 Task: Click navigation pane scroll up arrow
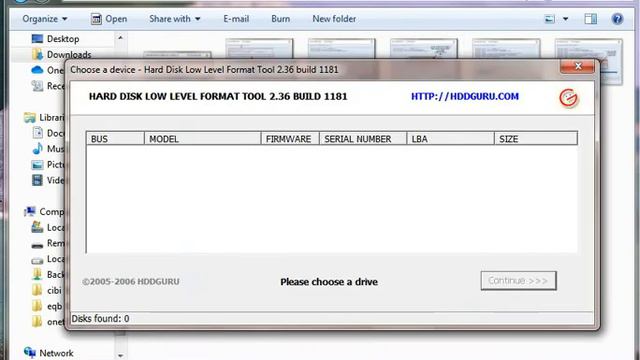click(120, 38)
